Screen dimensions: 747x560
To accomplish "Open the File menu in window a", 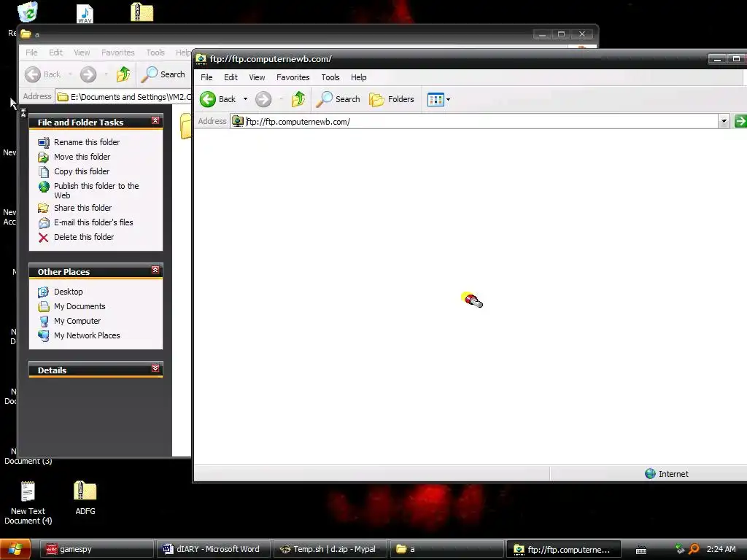I will pos(31,52).
